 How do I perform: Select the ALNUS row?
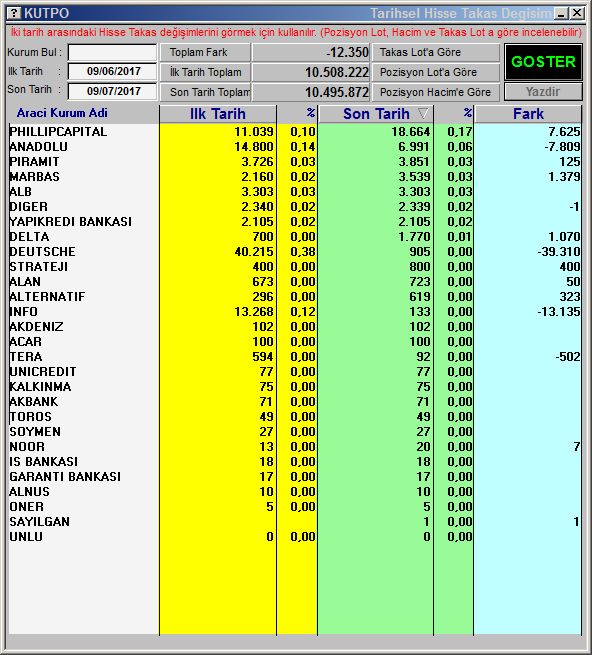coord(295,492)
